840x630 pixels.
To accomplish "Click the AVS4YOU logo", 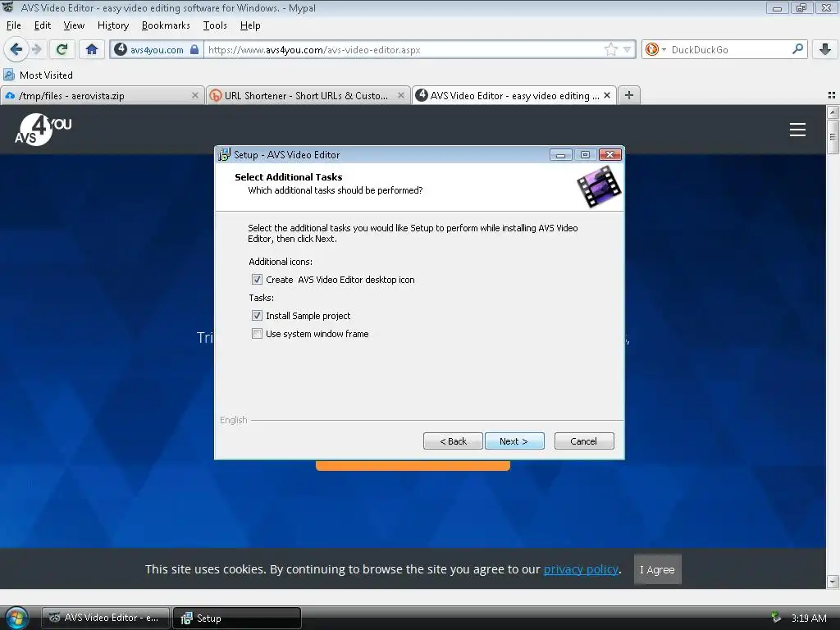I will point(43,130).
